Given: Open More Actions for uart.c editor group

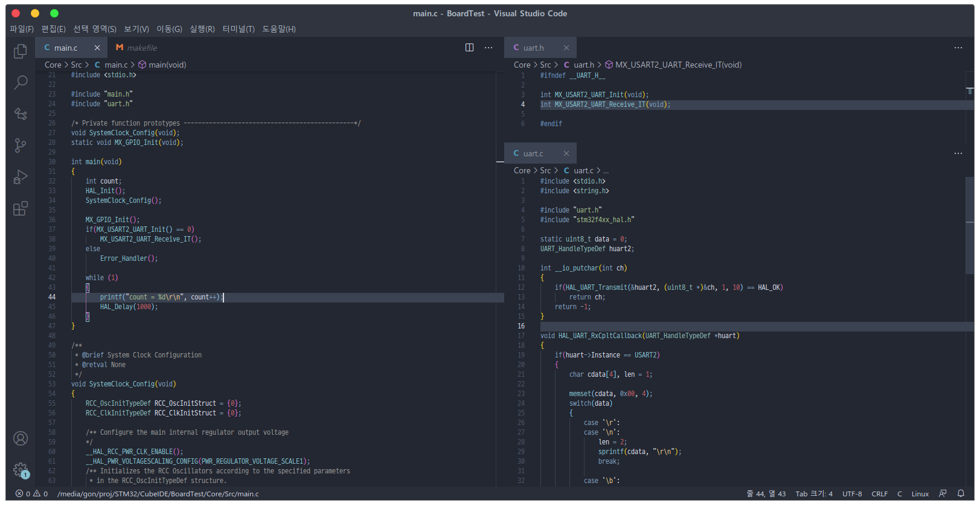Looking at the screenshot, I should pyautogui.click(x=958, y=153).
